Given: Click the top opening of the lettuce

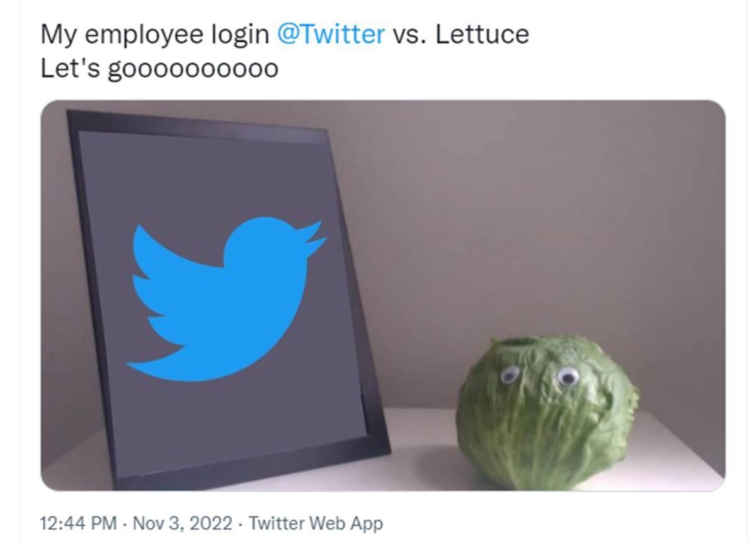Looking at the screenshot, I should [x=522, y=344].
